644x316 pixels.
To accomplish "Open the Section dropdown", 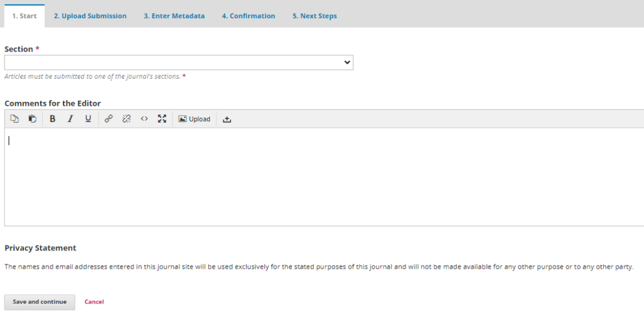I will pos(179,63).
